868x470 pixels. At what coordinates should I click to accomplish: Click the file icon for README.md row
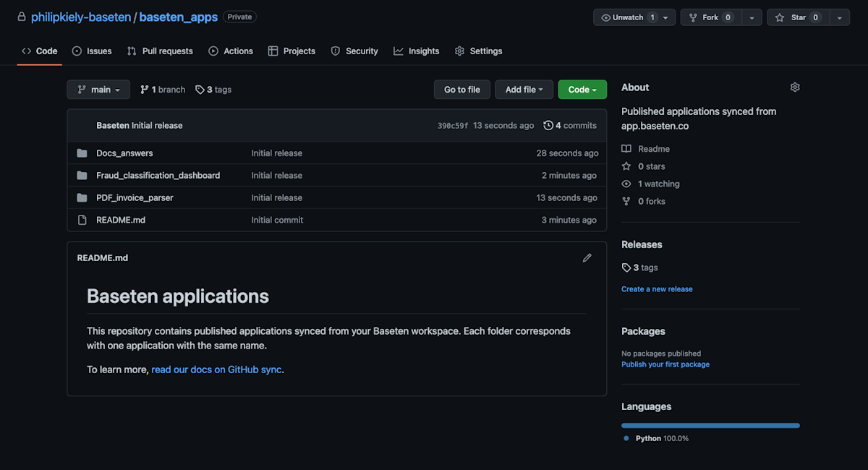(82, 220)
